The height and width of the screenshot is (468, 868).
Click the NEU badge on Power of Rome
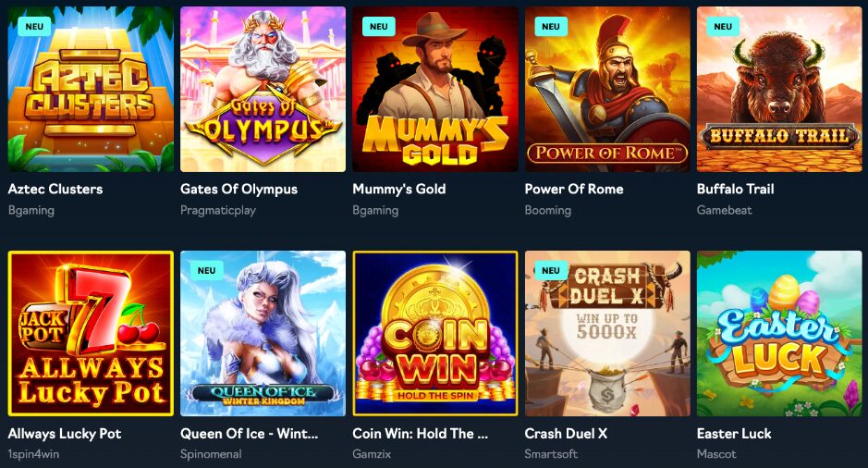551,27
